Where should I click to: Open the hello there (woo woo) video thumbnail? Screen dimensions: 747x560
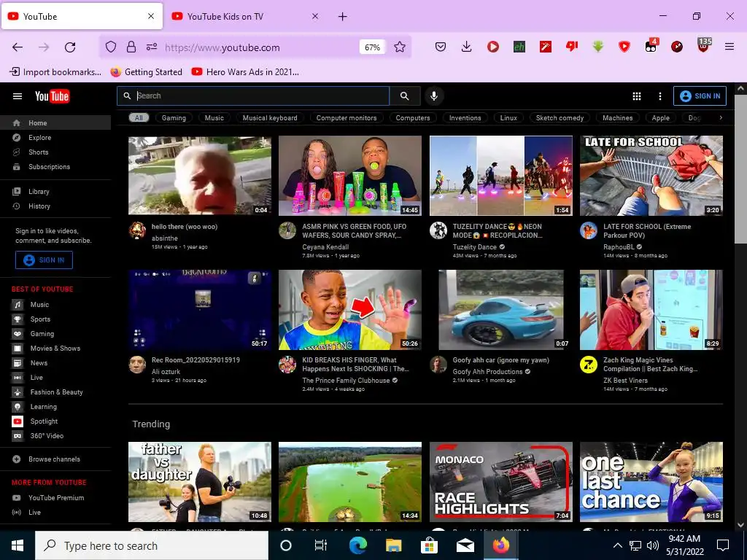(200, 176)
